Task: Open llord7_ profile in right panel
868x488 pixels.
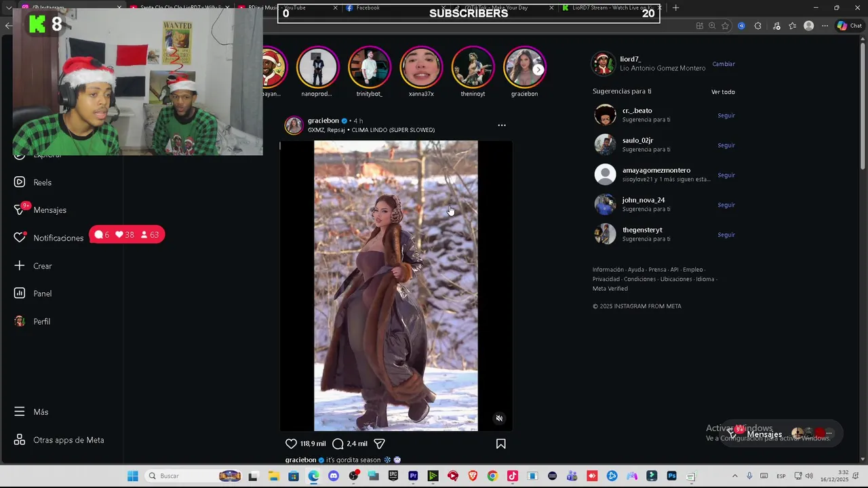Action: coord(630,59)
